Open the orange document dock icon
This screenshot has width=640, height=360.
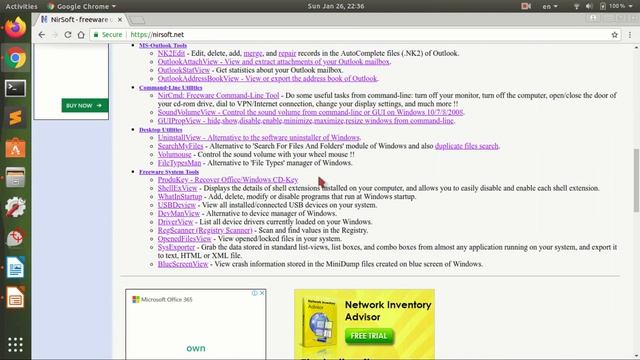click(x=15, y=298)
